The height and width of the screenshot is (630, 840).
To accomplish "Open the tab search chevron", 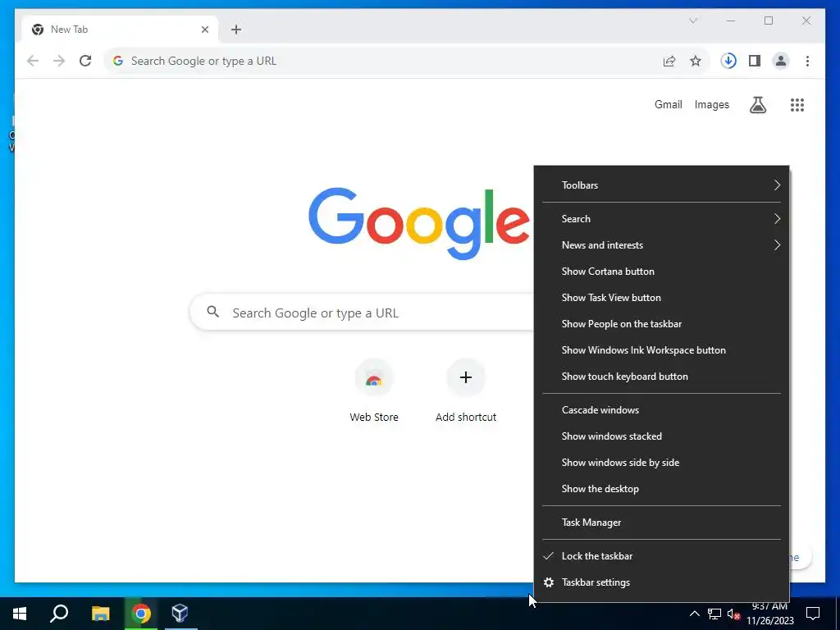I will click(x=693, y=21).
